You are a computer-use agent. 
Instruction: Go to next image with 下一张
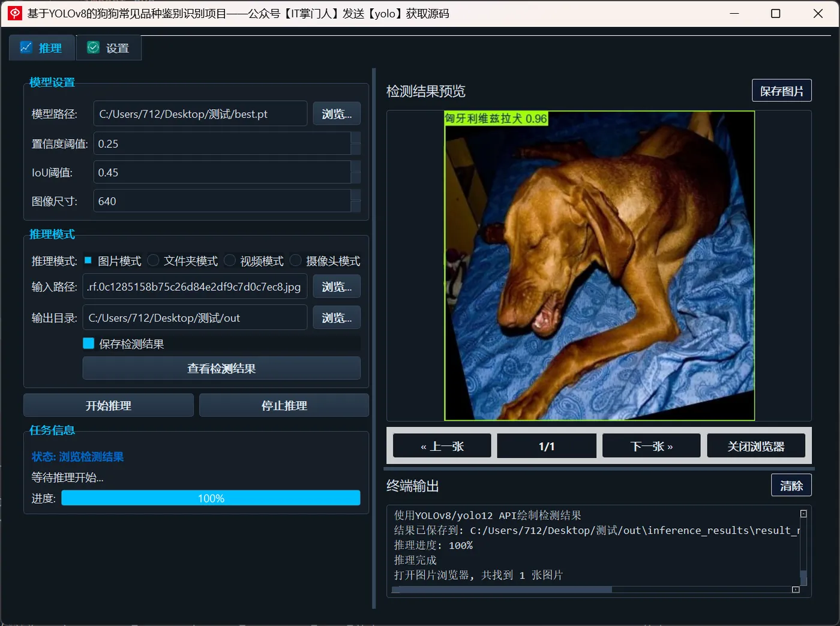pyautogui.click(x=652, y=446)
